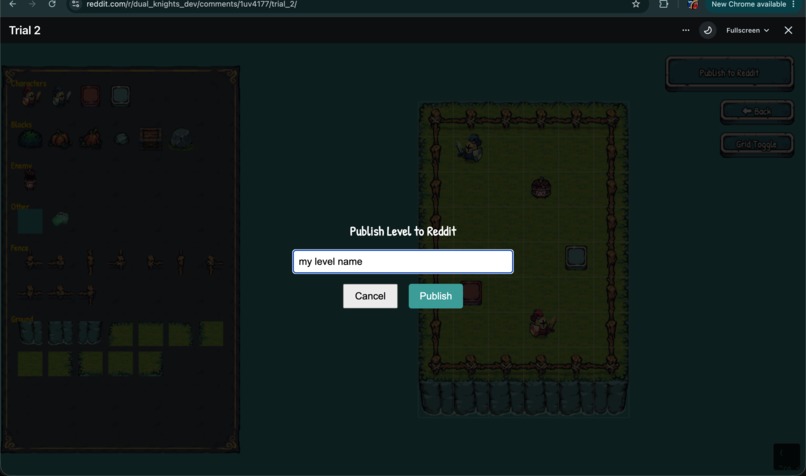Open the Chrome extensions puzzle icon
Viewport: 806px width, 476px height.
pyautogui.click(x=664, y=4)
